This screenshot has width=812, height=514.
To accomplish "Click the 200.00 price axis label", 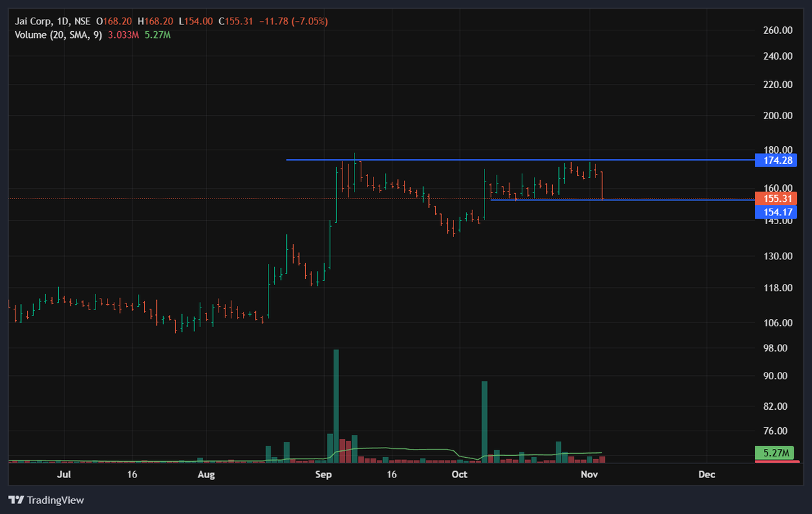I will point(777,116).
